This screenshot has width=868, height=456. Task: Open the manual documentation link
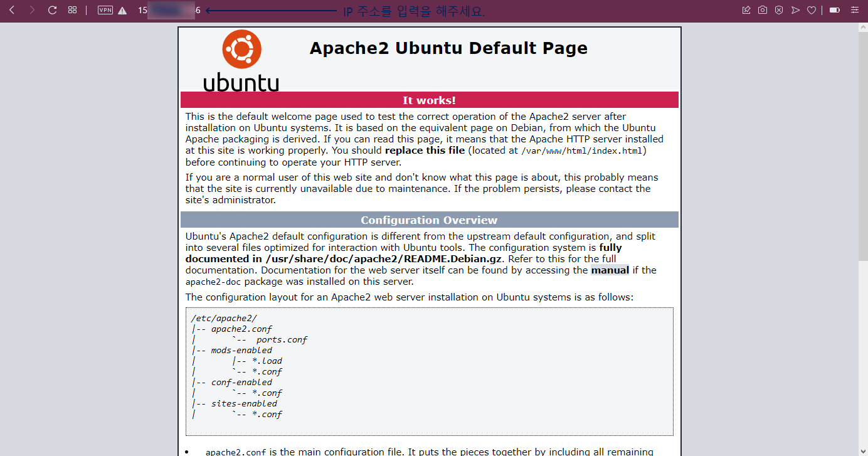click(x=610, y=270)
